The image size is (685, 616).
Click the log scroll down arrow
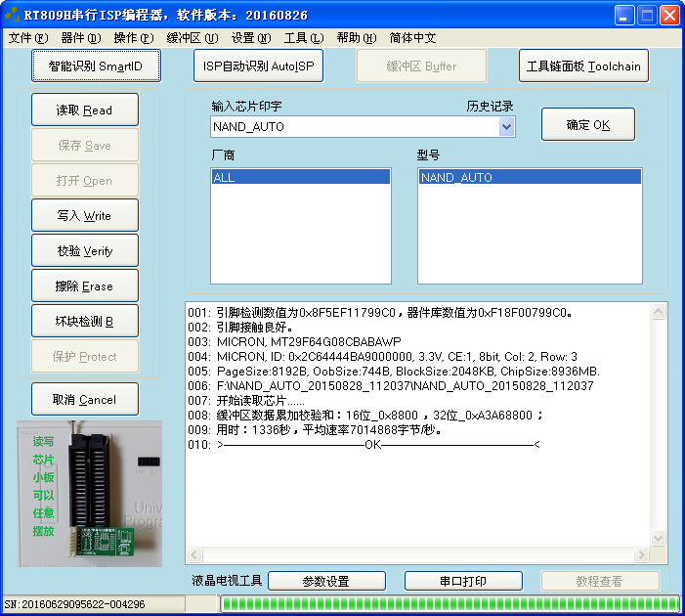658,538
